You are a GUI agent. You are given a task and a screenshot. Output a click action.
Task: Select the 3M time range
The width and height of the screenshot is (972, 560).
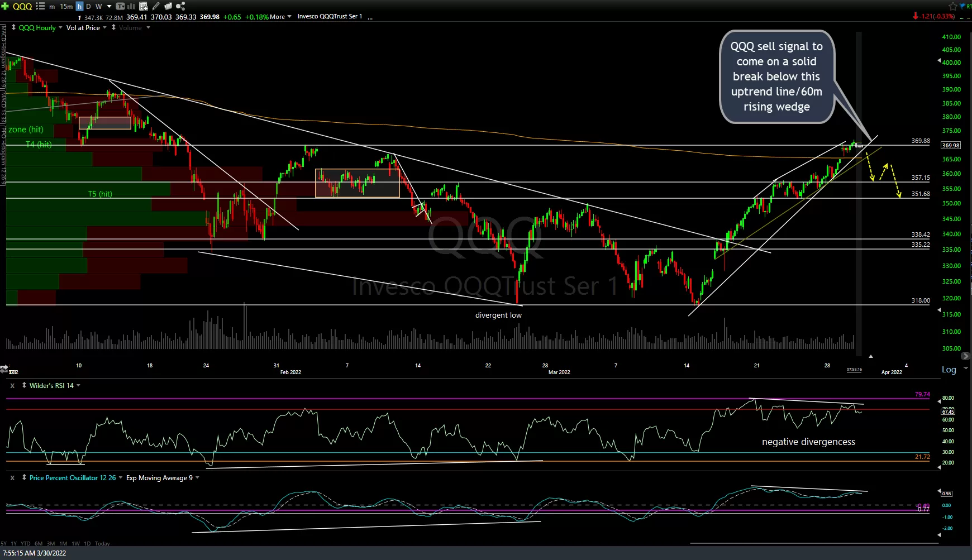click(x=51, y=544)
